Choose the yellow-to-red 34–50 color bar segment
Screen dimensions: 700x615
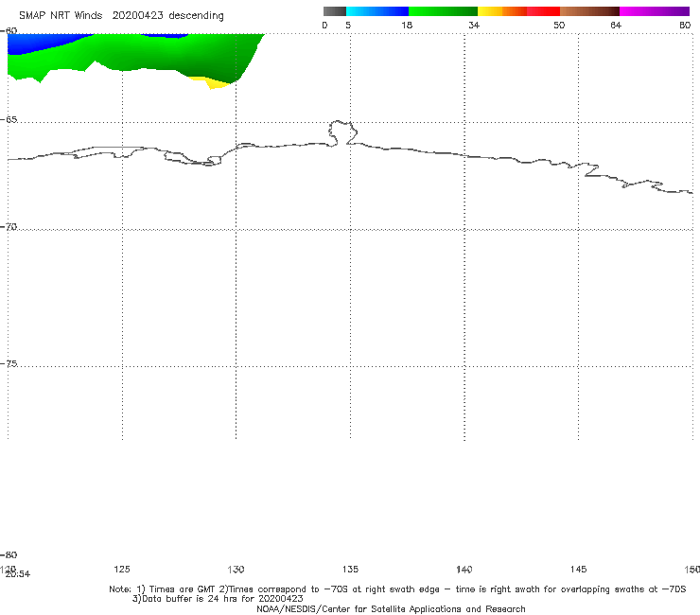518,11
